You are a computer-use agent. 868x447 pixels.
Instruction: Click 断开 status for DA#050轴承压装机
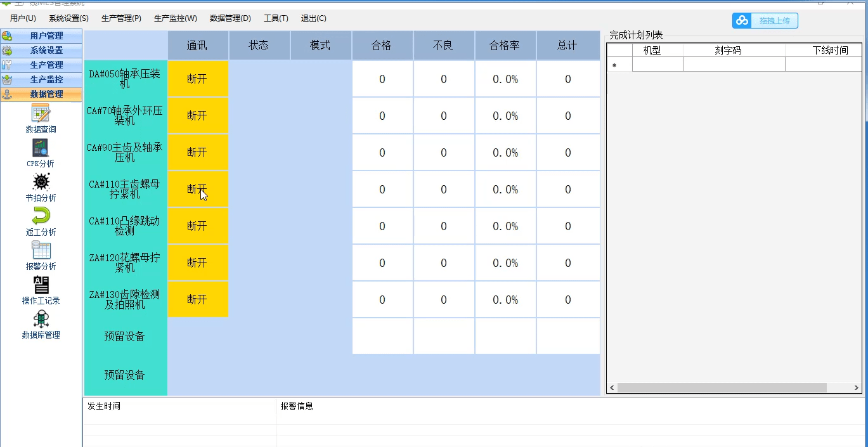(x=197, y=79)
